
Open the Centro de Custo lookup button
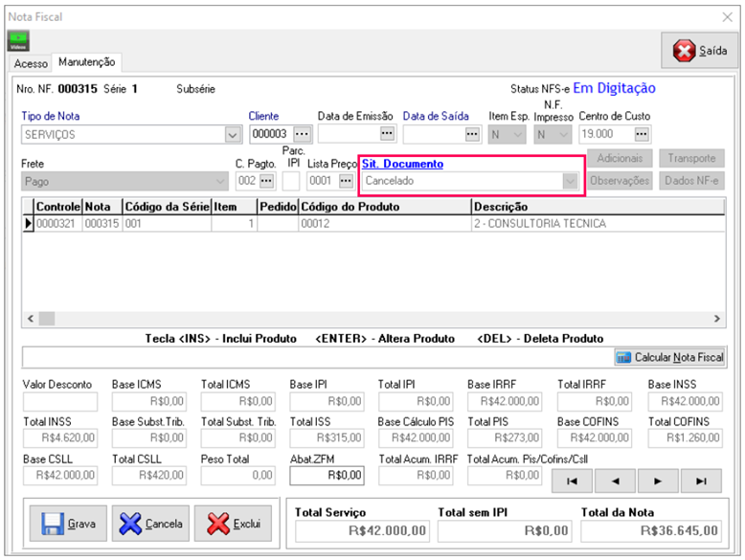pos(642,134)
